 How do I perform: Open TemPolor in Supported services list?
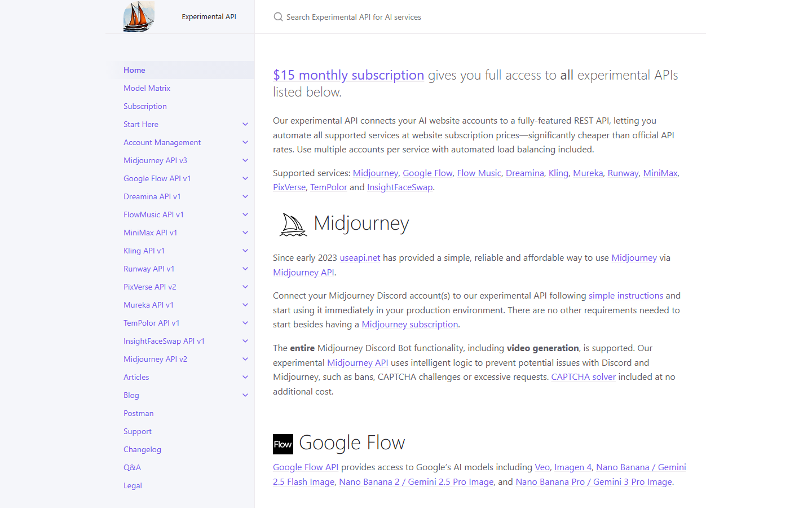tap(329, 187)
